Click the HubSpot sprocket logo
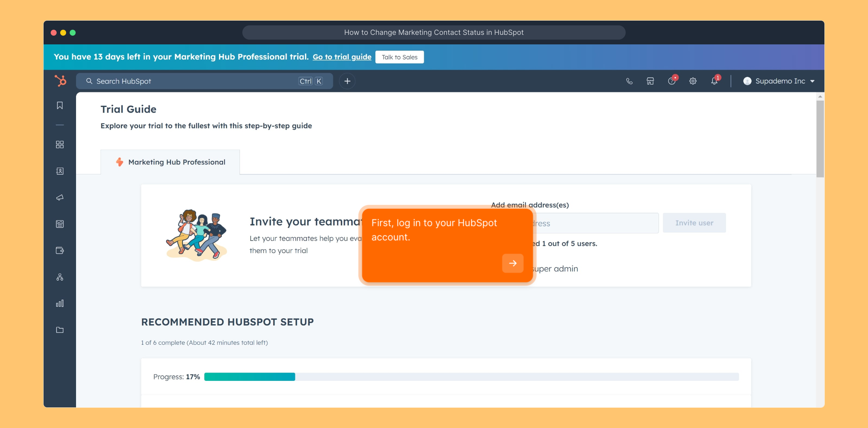This screenshot has height=428, width=868. click(61, 81)
